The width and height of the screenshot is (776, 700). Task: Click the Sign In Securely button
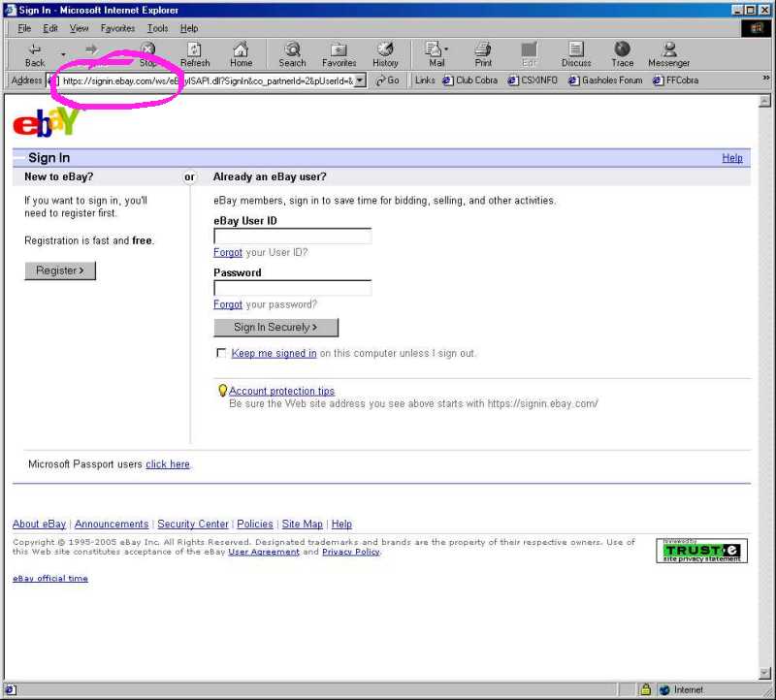pos(275,328)
